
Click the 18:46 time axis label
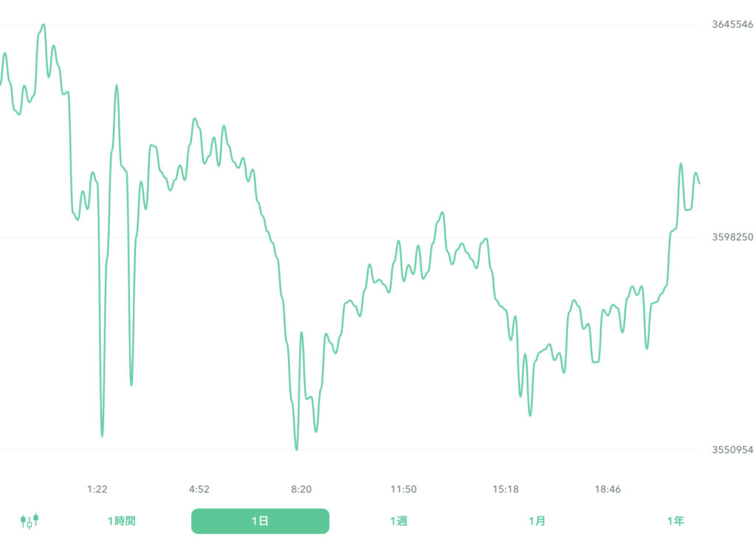click(608, 489)
